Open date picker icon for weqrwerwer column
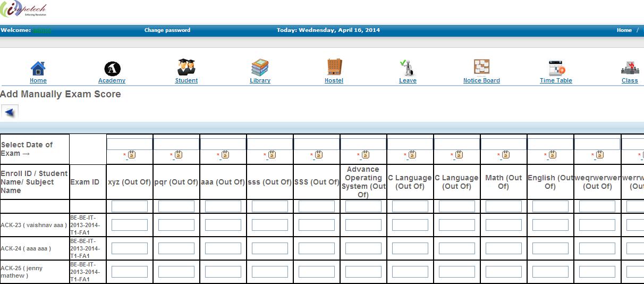The height and width of the screenshot is (284, 644). tap(599, 155)
